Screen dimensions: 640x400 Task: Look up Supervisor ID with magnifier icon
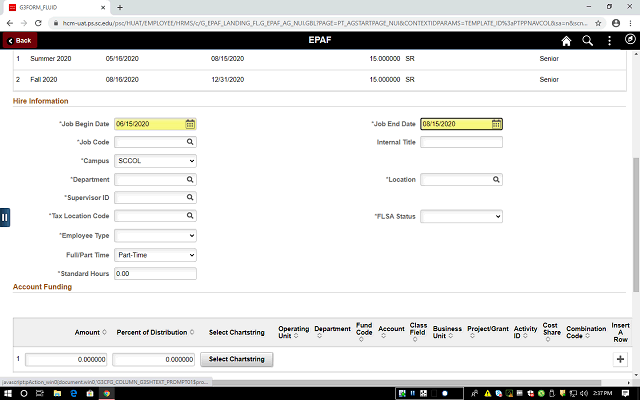(x=190, y=198)
